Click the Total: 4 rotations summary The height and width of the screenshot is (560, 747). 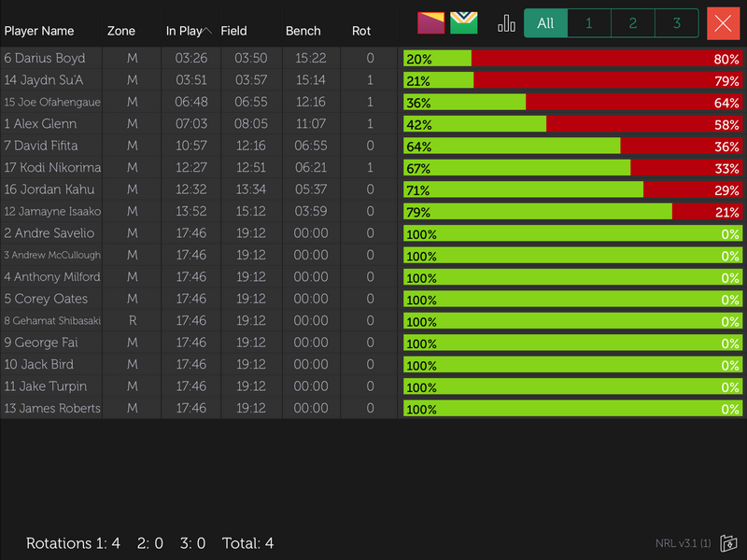pos(247,543)
